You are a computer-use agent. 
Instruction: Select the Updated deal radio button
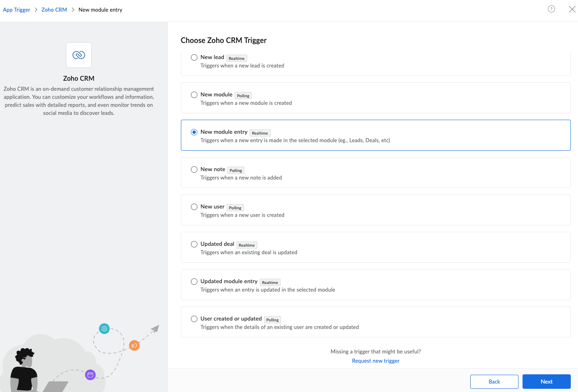click(x=194, y=244)
